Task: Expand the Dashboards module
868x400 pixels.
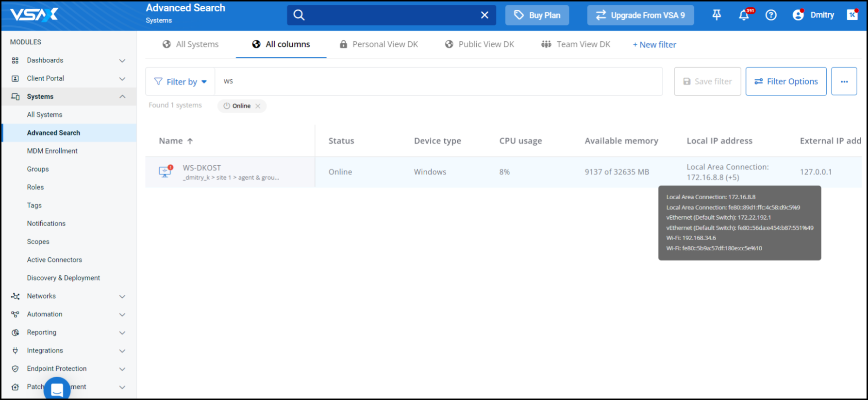Action: (x=122, y=61)
